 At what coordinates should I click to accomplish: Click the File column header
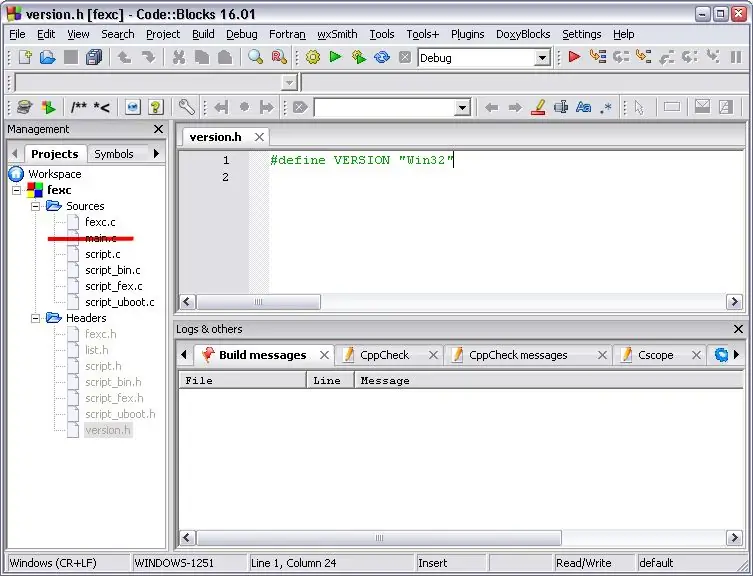(243, 381)
